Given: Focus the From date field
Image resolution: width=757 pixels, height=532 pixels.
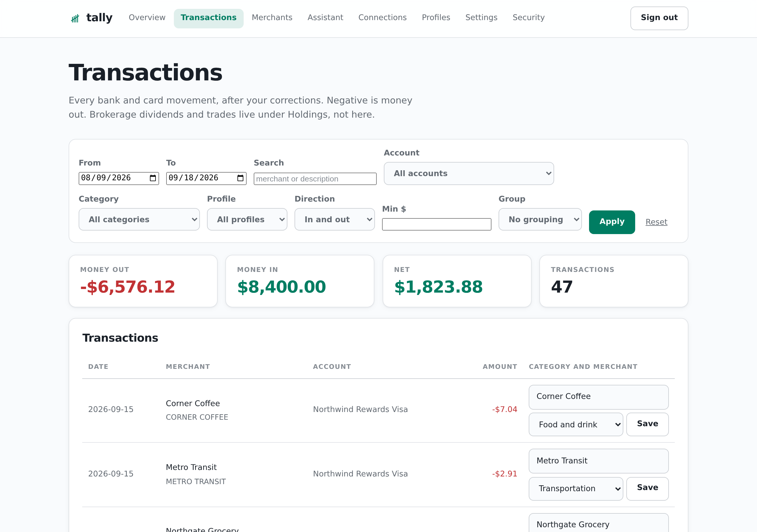Looking at the screenshot, I should point(119,178).
